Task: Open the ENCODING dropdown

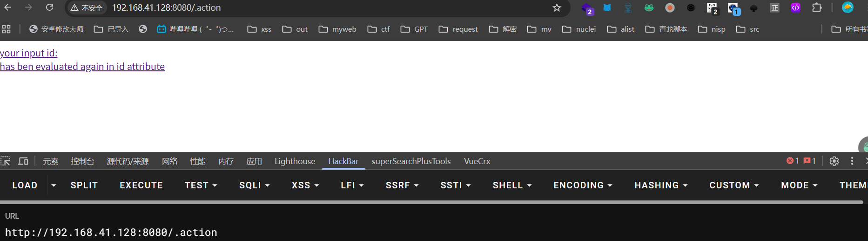Action: (582, 185)
